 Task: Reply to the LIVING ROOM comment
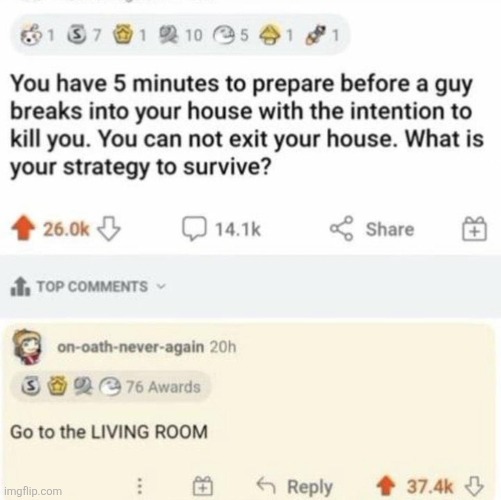pos(295,486)
